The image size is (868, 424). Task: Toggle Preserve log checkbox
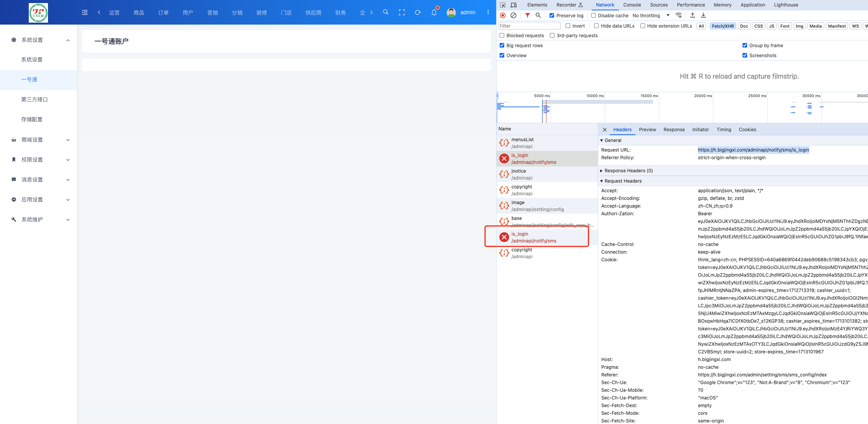(x=552, y=15)
